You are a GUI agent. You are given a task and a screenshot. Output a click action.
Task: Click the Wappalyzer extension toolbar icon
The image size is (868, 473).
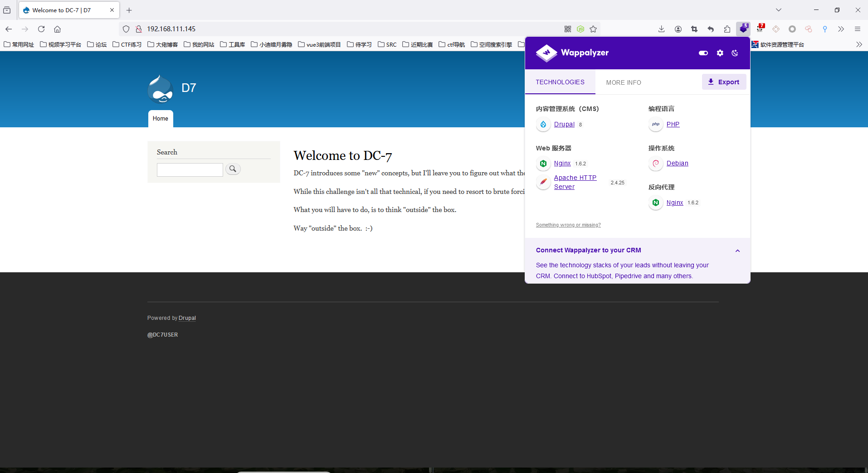point(743,29)
